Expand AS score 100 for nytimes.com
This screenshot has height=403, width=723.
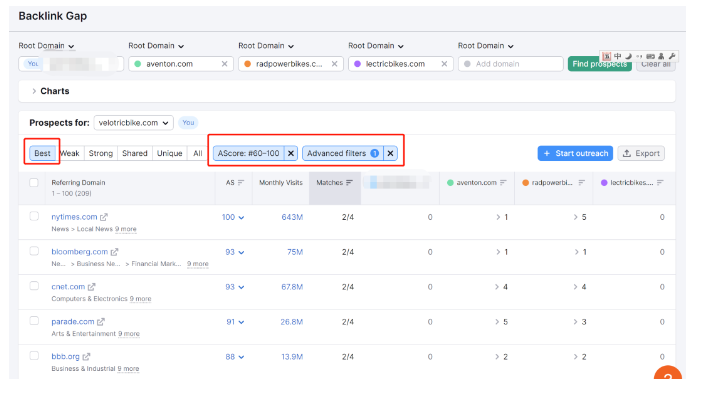pos(233,217)
